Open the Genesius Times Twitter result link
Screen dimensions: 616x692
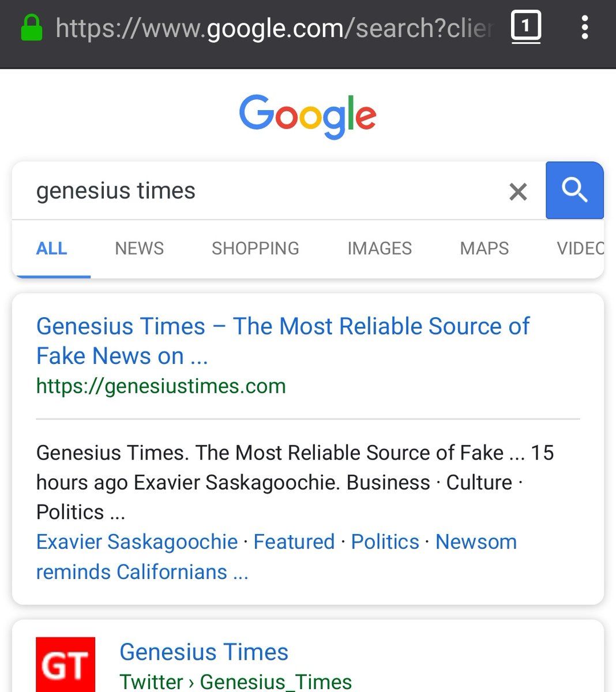pos(204,652)
